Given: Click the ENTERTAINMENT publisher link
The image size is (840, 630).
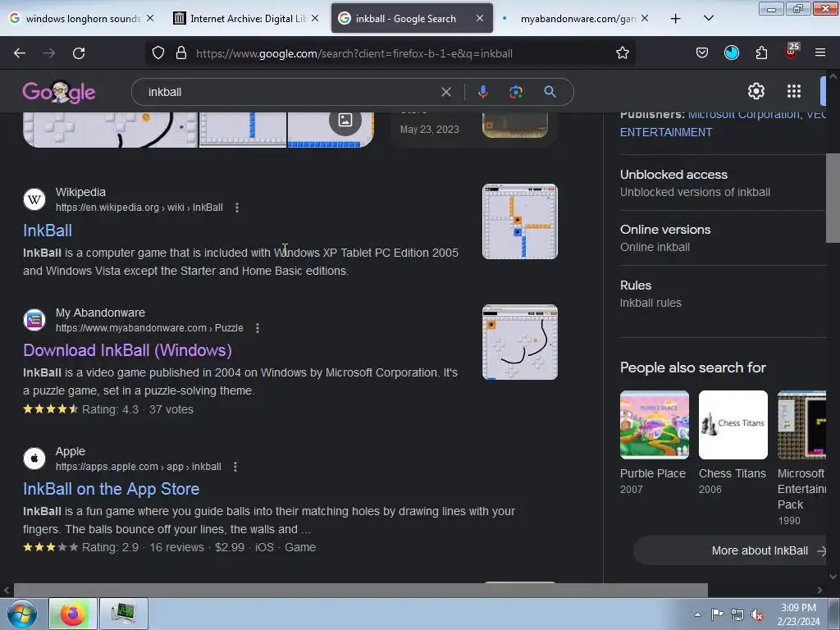Looking at the screenshot, I should point(666,132).
